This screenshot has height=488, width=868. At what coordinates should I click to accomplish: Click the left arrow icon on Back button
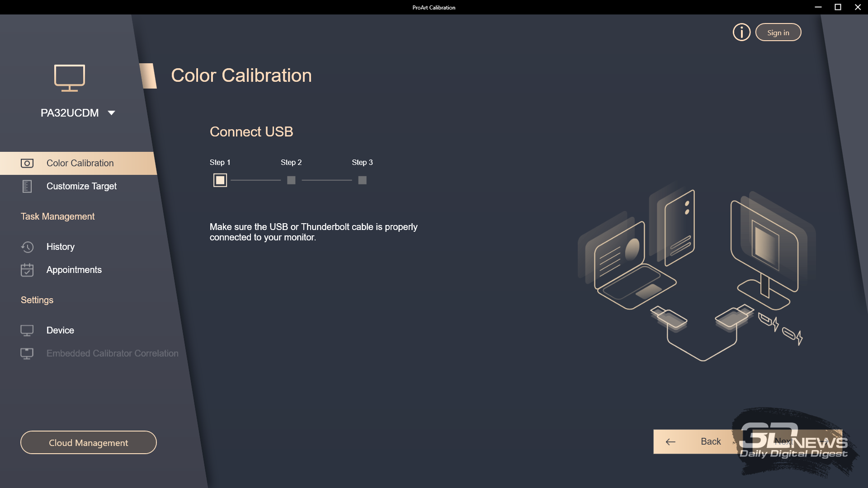[670, 442]
